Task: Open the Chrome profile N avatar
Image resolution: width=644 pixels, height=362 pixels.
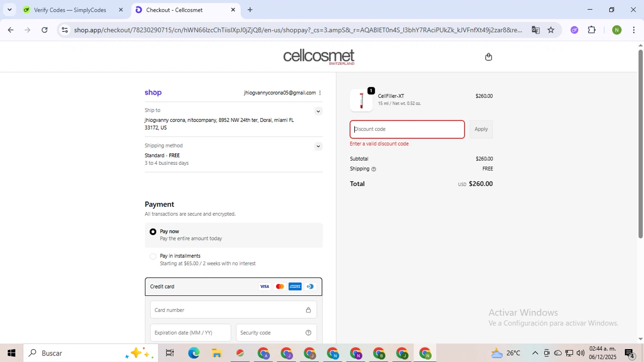Action: click(x=617, y=30)
